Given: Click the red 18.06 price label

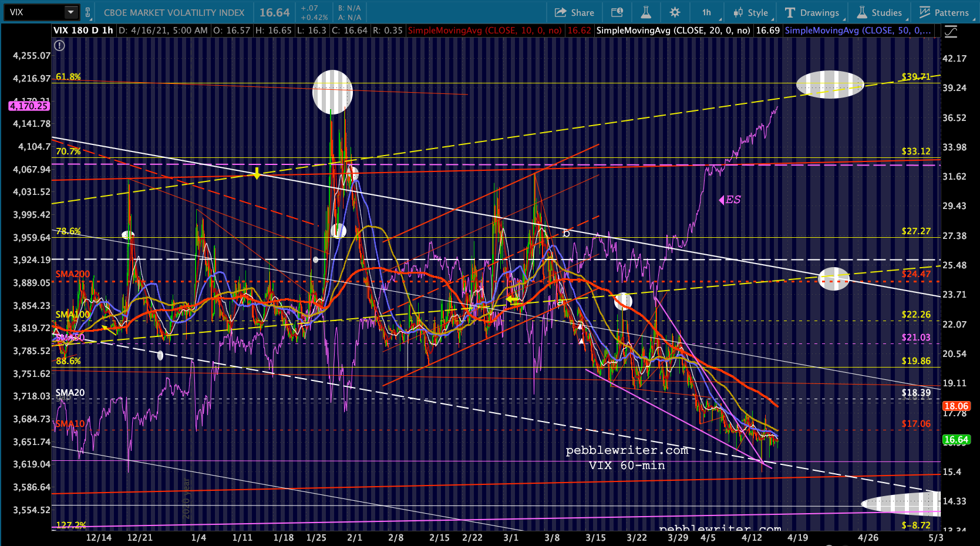Looking at the screenshot, I should click(x=955, y=406).
